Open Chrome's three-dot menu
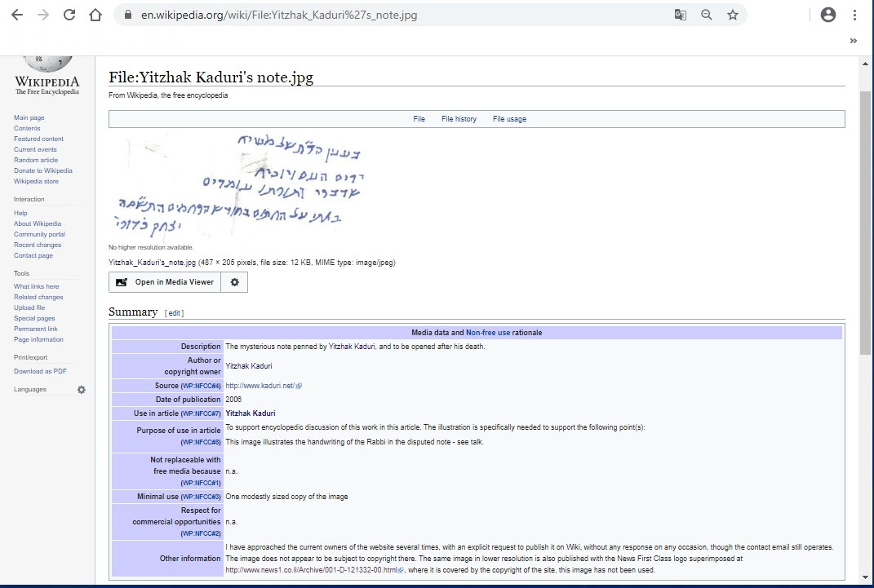The width and height of the screenshot is (874, 588). (854, 14)
